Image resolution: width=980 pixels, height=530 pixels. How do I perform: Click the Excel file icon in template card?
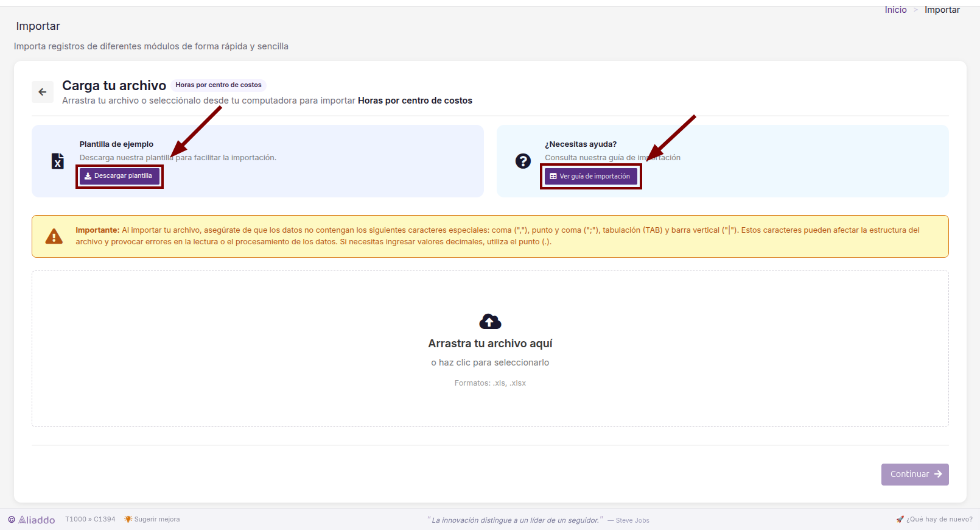[x=58, y=161]
